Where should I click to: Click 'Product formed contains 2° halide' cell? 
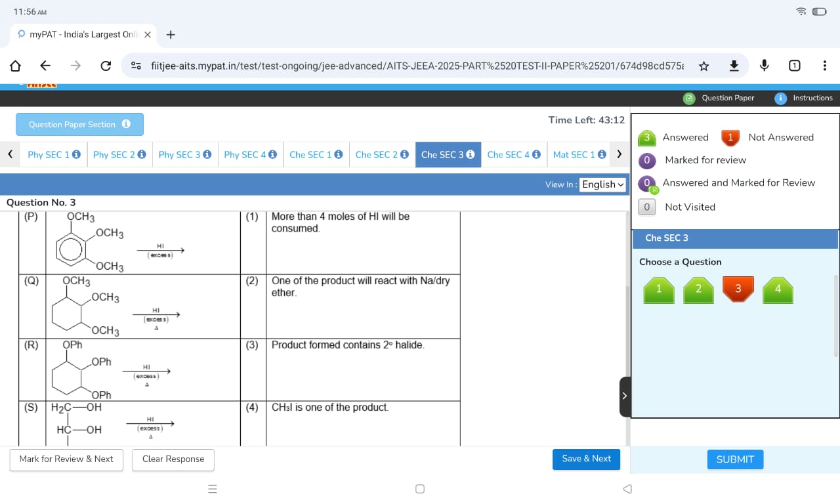[363, 369]
